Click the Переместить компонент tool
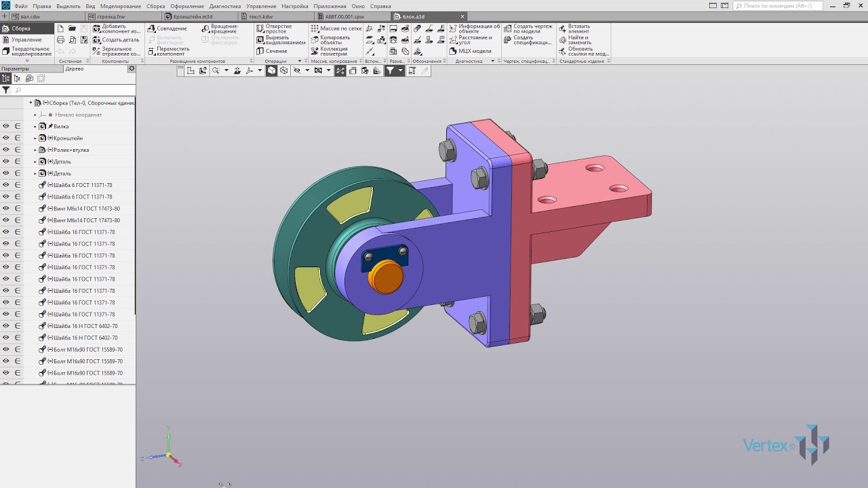Screen dimensions: 868x488 pyautogui.click(x=168, y=51)
